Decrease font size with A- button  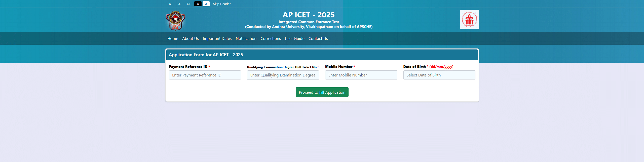coord(170,4)
